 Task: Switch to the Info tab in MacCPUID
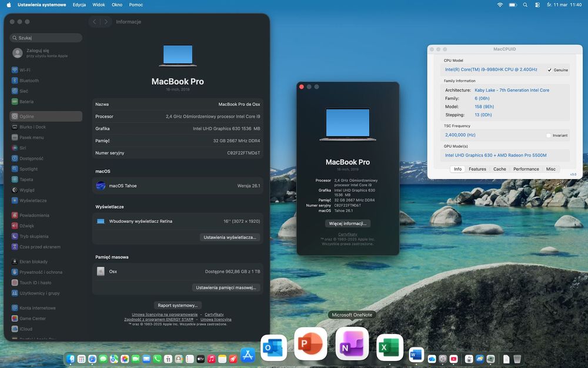point(457,169)
